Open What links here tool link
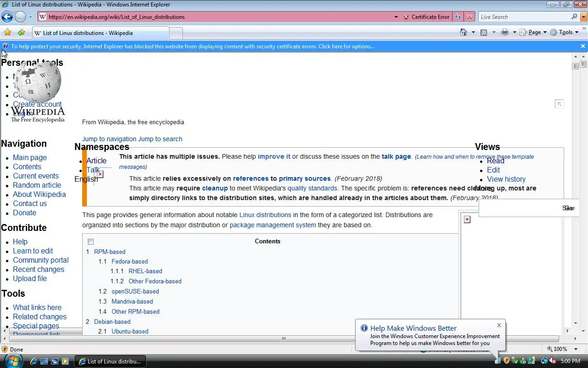588x368 pixels. (37, 308)
